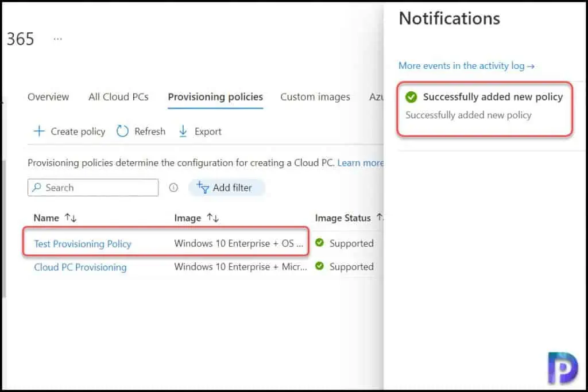Image resolution: width=588 pixels, height=392 pixels.
Task: Click the Supported status icon for Cloud PC Provisioning
Action: [x=319, y=266]
